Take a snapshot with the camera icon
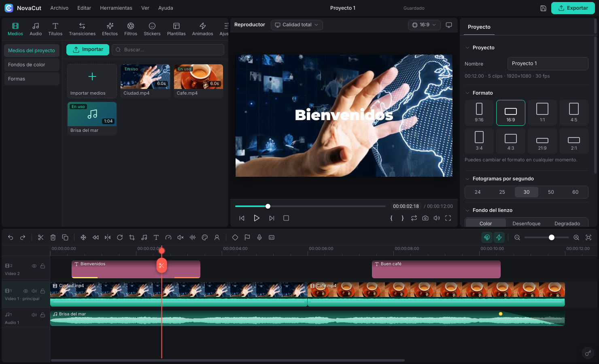 pyautogui.click(x=425, y=218)
